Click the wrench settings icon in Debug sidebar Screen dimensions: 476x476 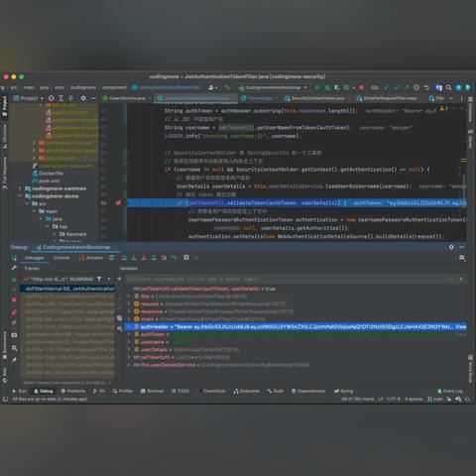coord(14,268)
